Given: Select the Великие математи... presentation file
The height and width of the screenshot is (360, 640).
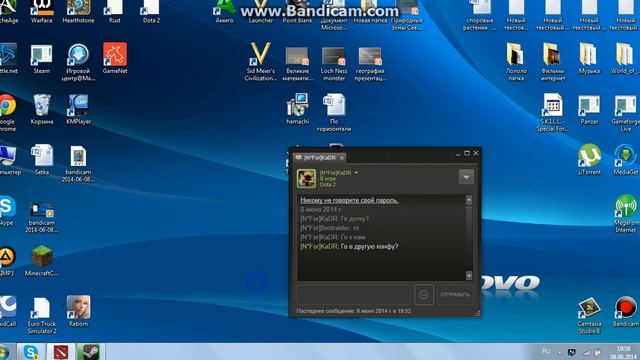Looking at the screenshot, I should click(x=298, y=64).
